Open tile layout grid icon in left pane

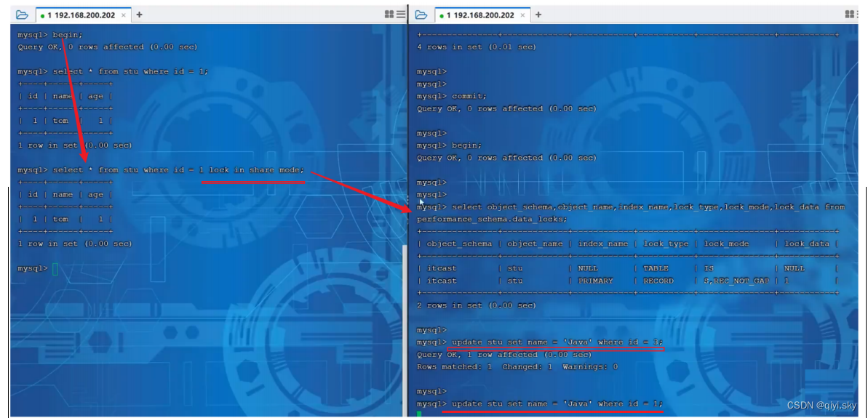[389, 15]
